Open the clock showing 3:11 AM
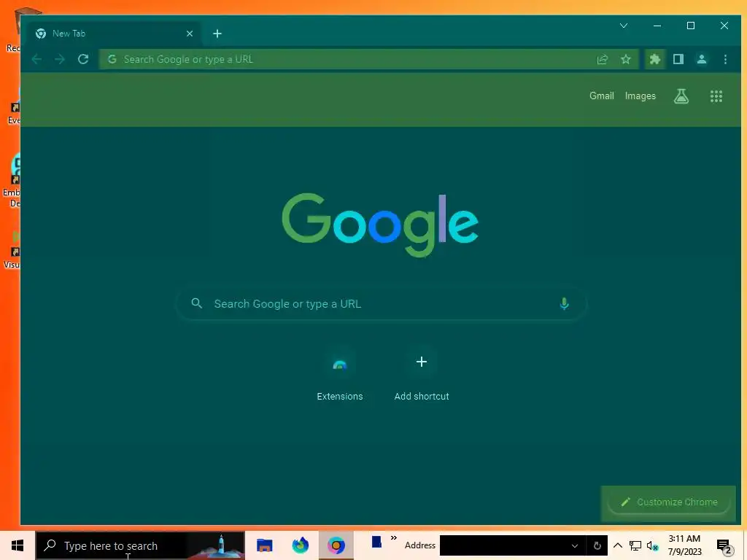 [x=684, y=545]
